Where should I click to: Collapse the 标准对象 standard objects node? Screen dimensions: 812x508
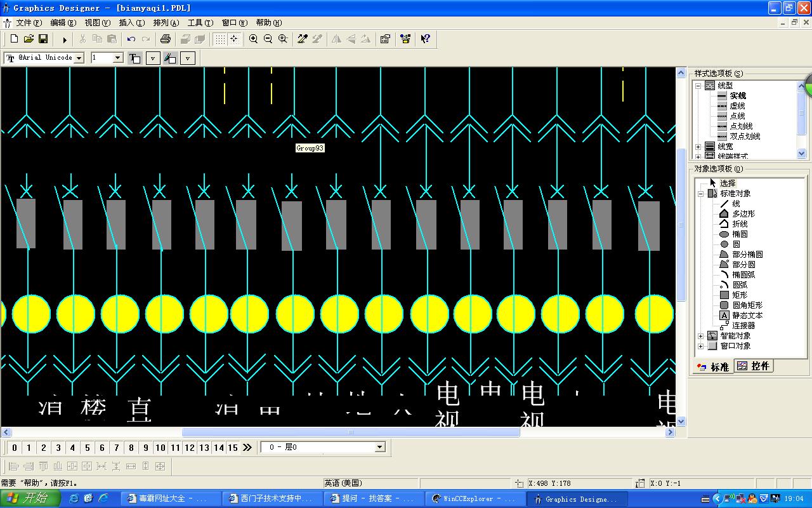pos(700,194)
